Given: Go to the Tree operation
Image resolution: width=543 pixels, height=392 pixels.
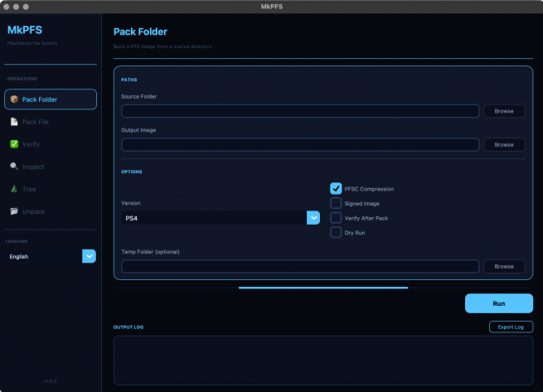Looking at the screenshot, I should click(x=51, y=189).
